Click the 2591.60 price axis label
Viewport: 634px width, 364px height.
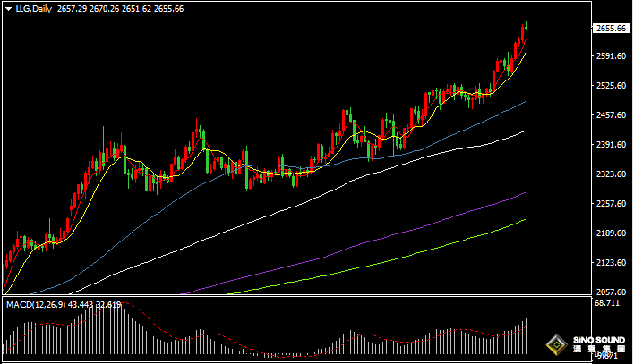click(609, 56)
